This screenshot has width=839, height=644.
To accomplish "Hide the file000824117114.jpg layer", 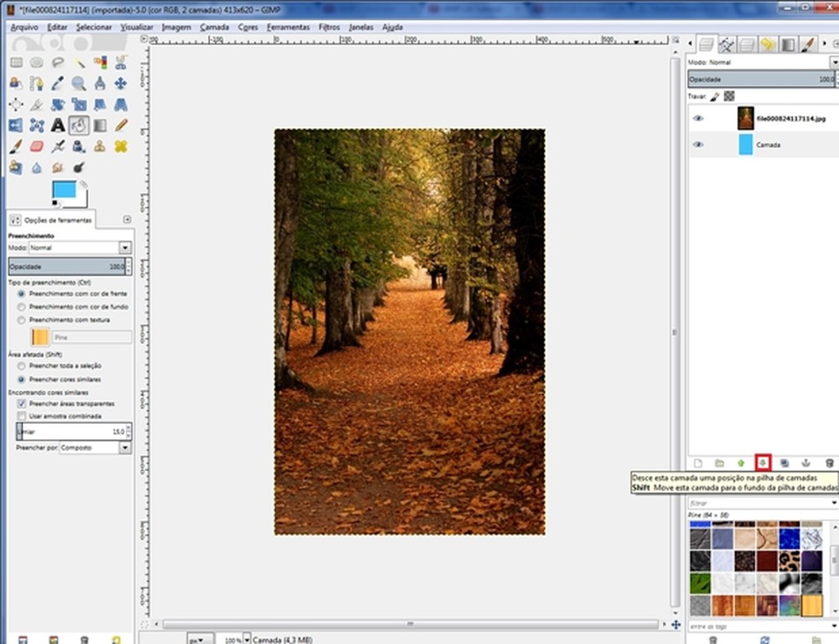I will point(698,119).
